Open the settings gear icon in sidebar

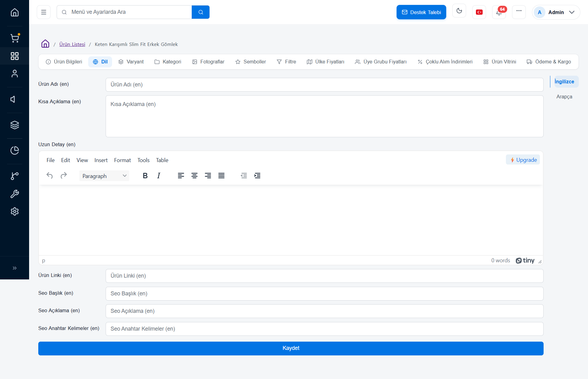coord(14,211)
